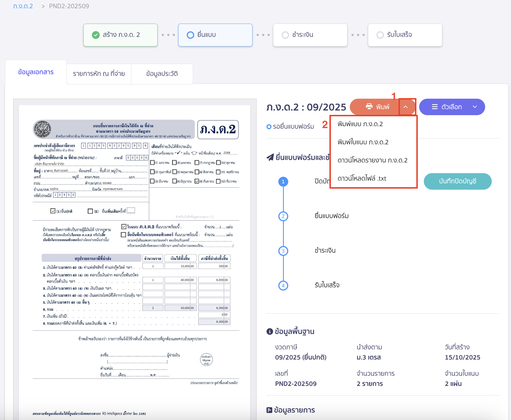Click the printer icon on พิมพ์ button

(x=369, y=107)
